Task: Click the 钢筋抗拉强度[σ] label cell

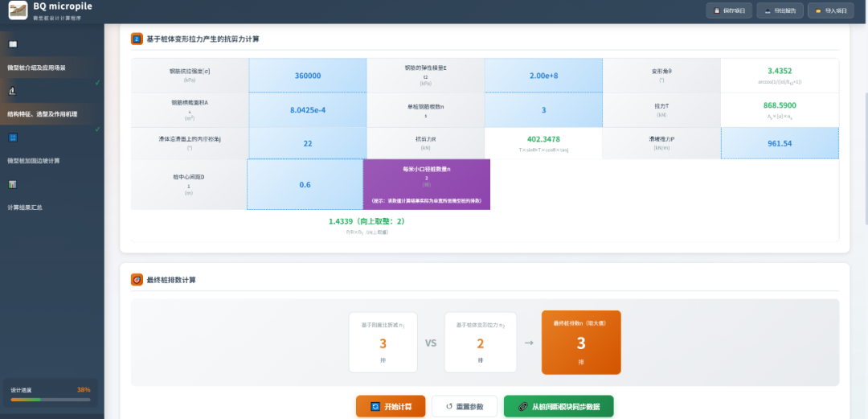Action: (x=190, y=76)
